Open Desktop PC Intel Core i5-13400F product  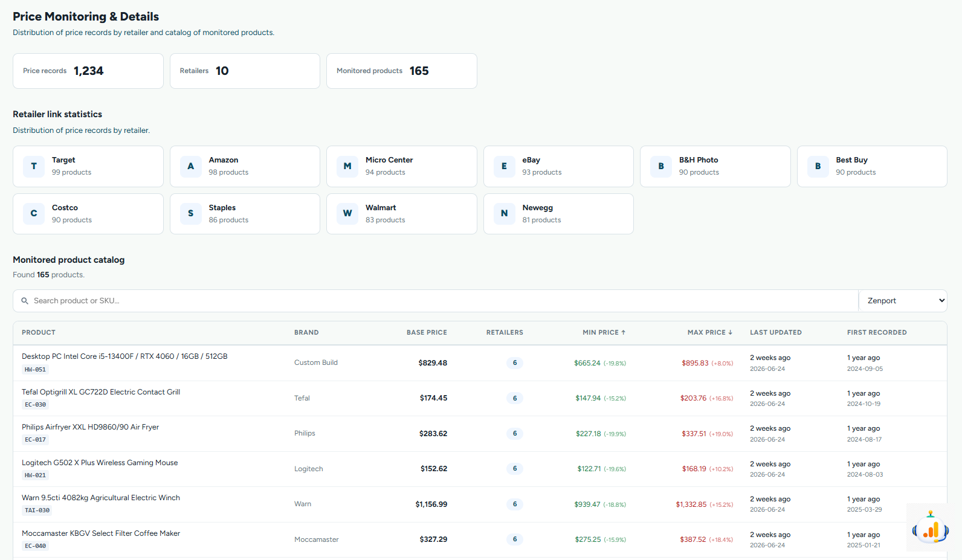124,356
